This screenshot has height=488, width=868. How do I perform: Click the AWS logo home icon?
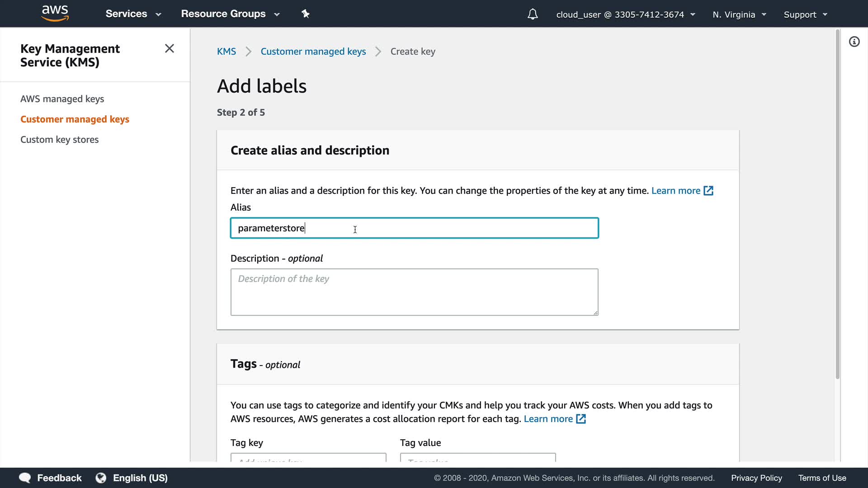55,14
